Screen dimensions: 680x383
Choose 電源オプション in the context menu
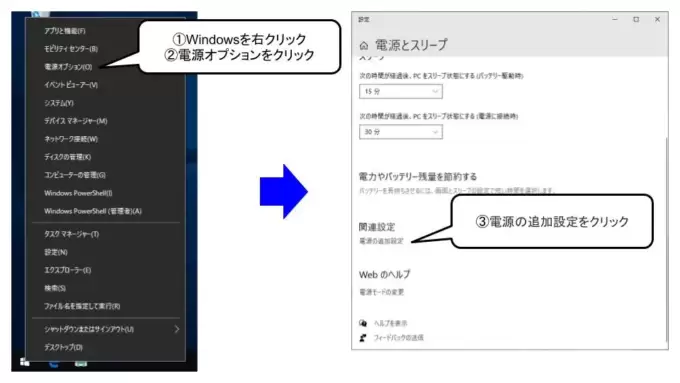68,67
